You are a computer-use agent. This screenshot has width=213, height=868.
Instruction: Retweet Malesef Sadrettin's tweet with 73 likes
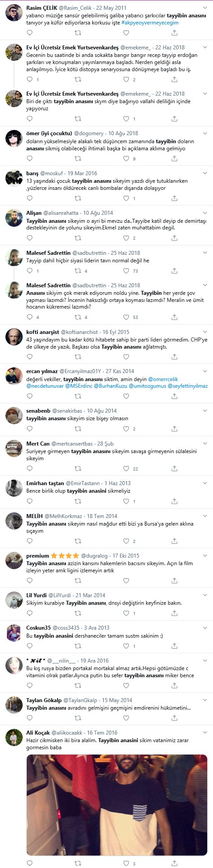pos(78,271)
